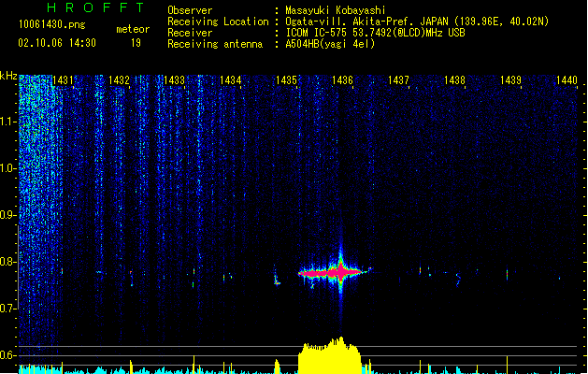Screen dimensions: 588x374
Task: Click the 0.9 frequency axis label
Action: pyautogui.click(x=7, y=215)
